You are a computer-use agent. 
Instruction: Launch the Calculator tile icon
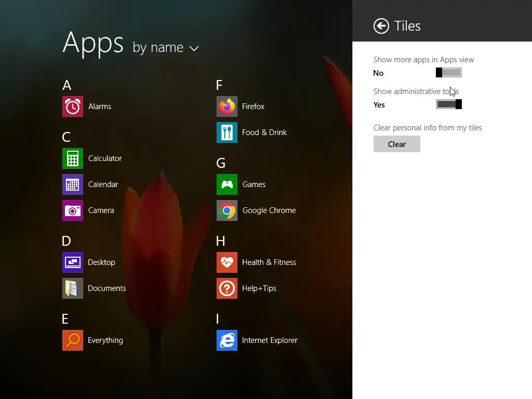pyautogui.click(x=73, y=158)
